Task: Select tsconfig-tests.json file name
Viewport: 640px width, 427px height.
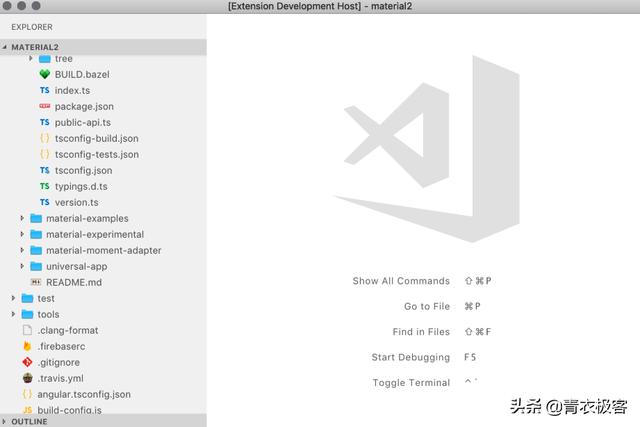Action: (97, 154)
